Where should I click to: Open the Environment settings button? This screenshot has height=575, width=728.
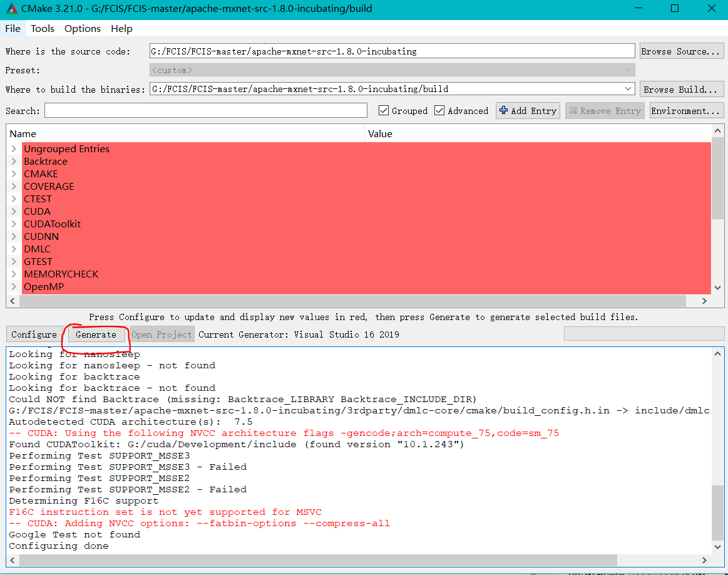(x=686, y=110)
